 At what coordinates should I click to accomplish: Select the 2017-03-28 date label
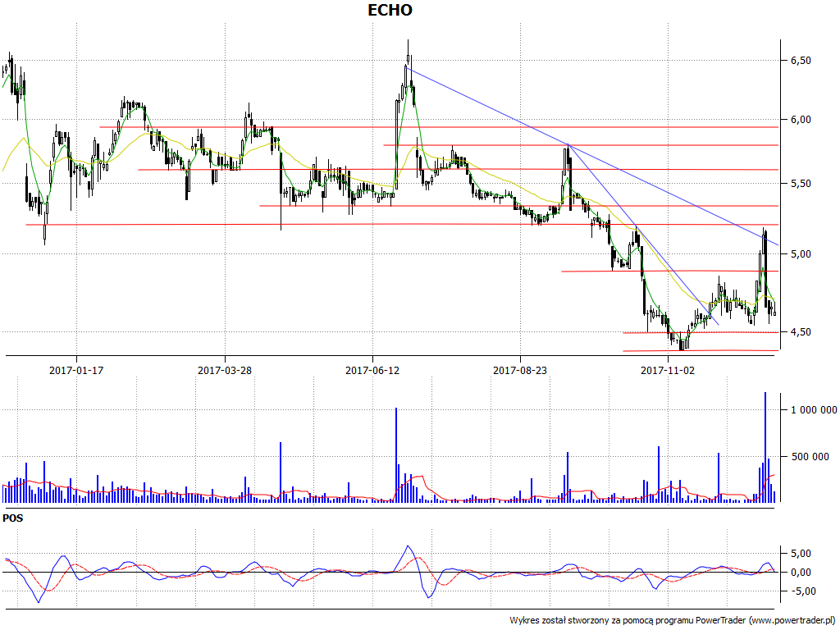225,370
